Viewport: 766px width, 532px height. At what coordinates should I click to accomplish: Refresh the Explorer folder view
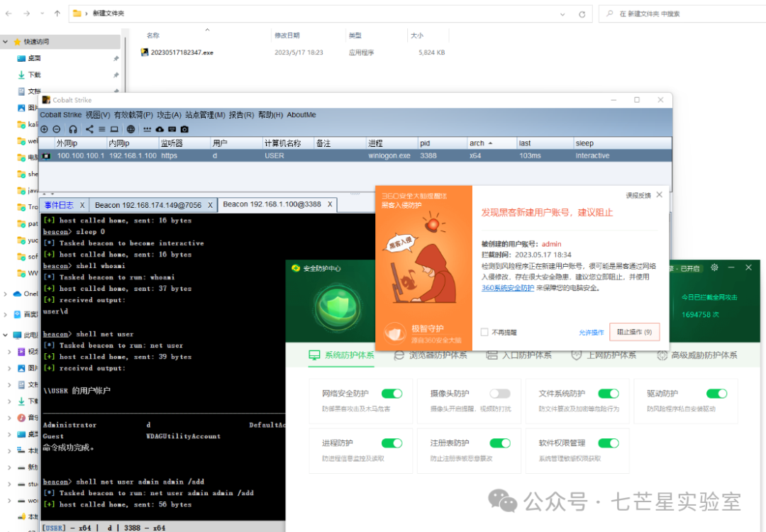[x=582, y=14]
